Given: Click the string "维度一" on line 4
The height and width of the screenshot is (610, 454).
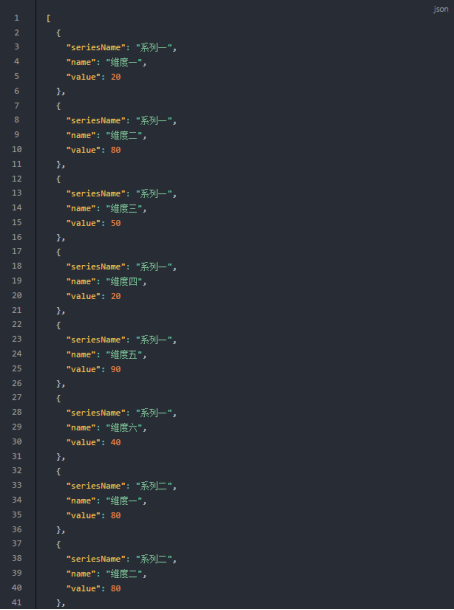Looking at the screenshot, I should 124,62.
